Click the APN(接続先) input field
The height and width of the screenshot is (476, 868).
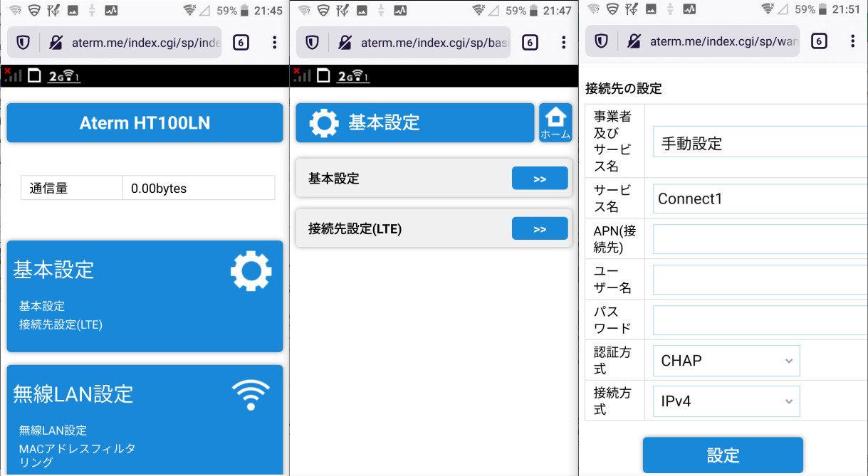tap(759, 239)
